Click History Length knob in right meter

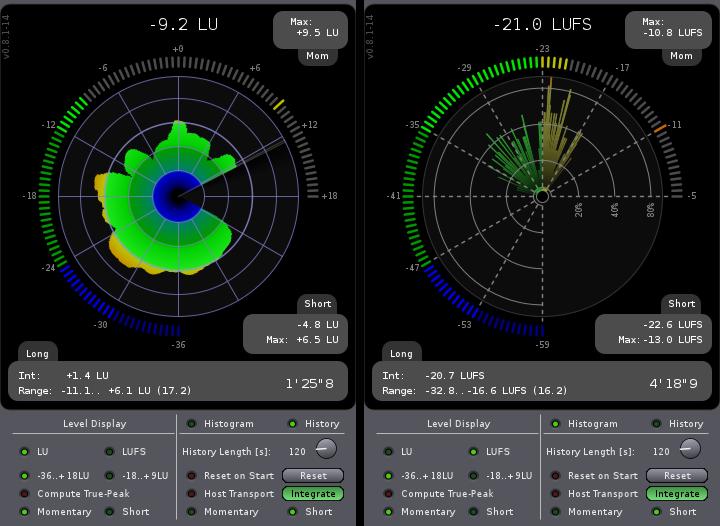point(690,448)
